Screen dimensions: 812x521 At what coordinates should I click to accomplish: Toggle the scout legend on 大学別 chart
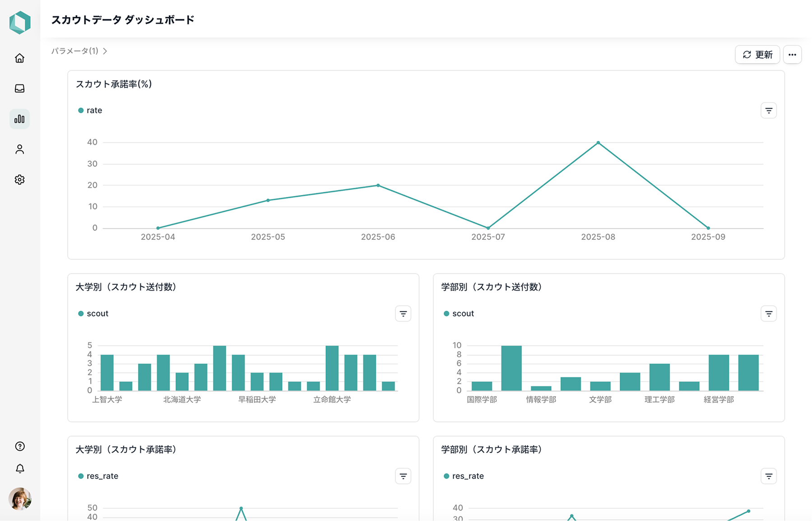pyautogui.click(x=93, y=313)
